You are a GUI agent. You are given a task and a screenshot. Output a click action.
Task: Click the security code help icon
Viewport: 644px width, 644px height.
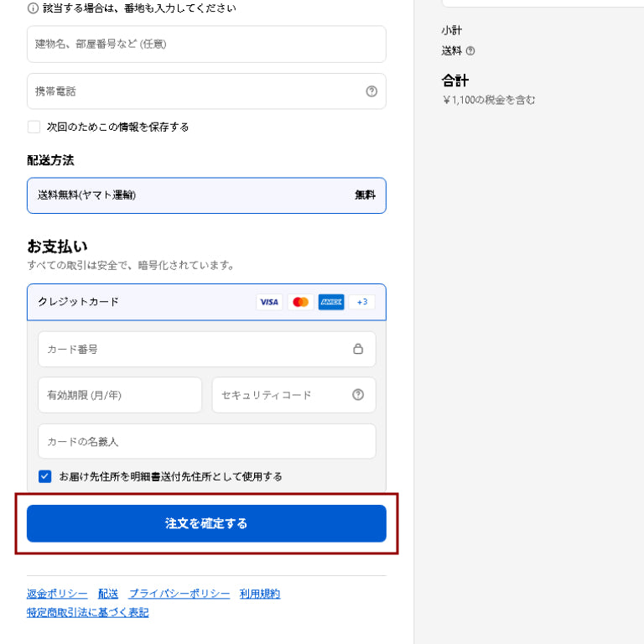click(358, 395)
